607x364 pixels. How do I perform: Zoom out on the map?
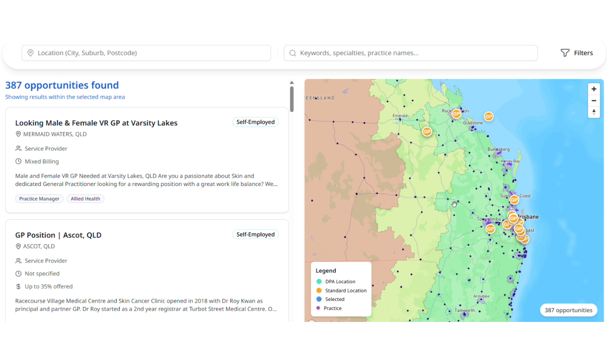(x=594, y=101)
